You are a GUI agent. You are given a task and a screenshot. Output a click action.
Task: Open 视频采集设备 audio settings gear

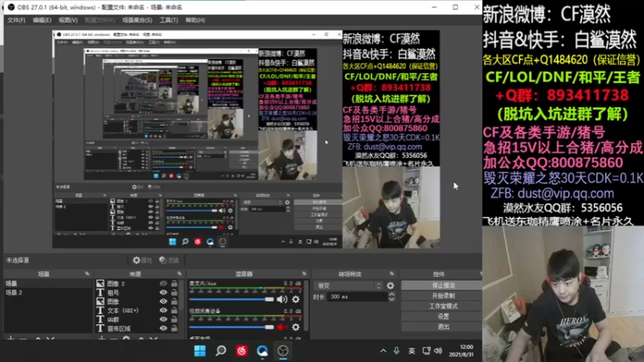click(x=295, y=327)
